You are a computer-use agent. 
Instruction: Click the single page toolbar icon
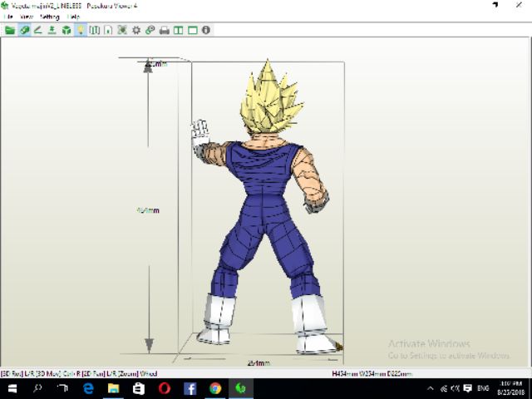pos(108,30)
